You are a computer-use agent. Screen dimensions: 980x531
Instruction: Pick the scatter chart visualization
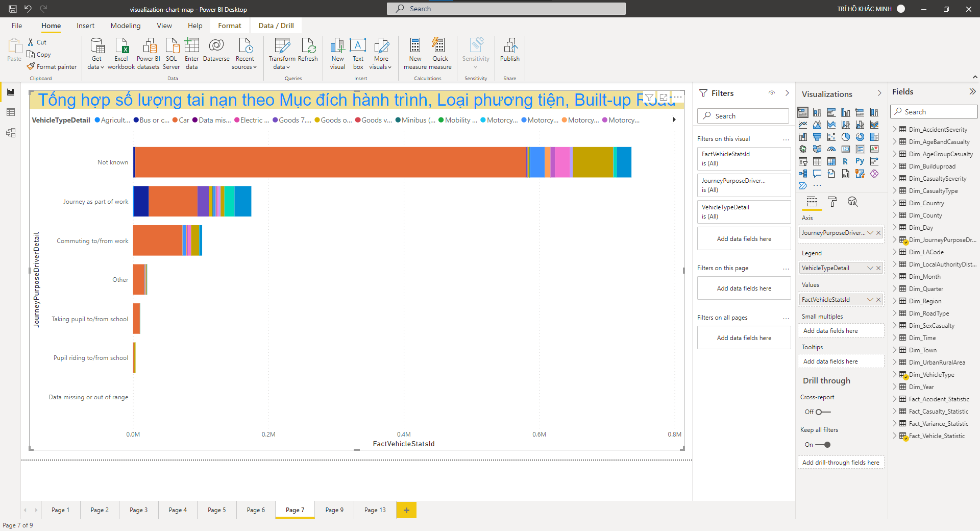[x=831, y=137]
